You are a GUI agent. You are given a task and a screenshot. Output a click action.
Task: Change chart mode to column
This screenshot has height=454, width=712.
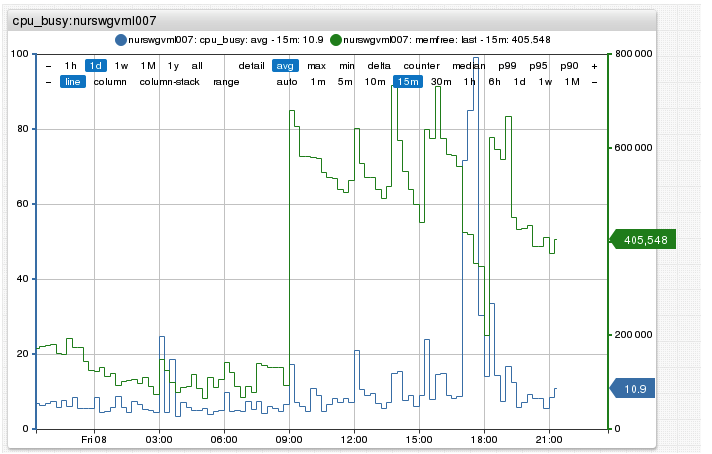(110, 82)
